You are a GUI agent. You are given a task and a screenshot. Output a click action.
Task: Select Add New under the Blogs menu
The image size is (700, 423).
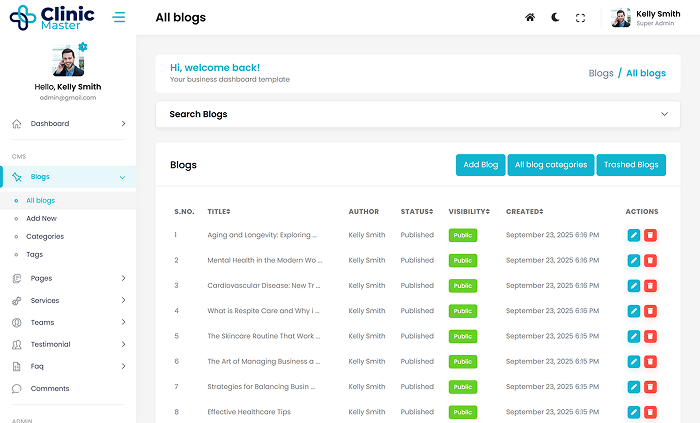(x=41, y=219)
